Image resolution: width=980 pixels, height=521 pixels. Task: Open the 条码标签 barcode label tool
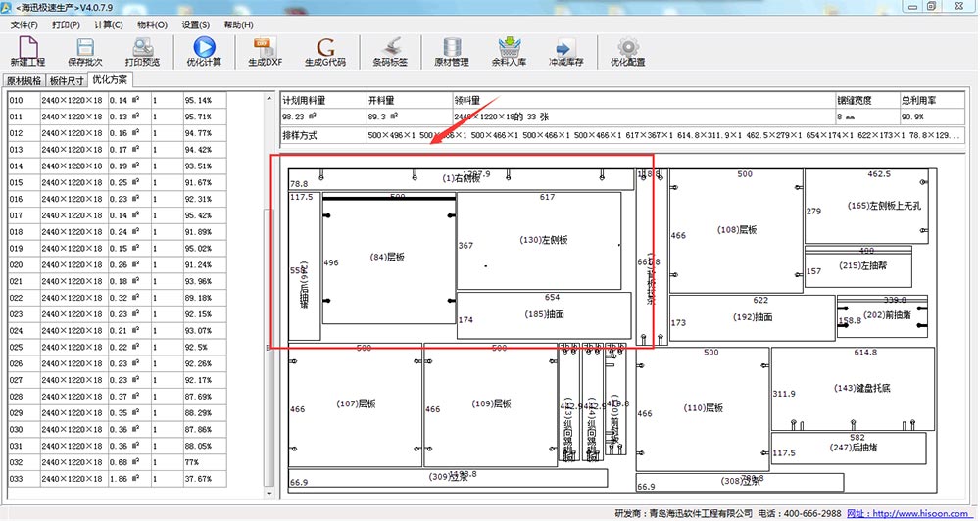tap(391, 49)
